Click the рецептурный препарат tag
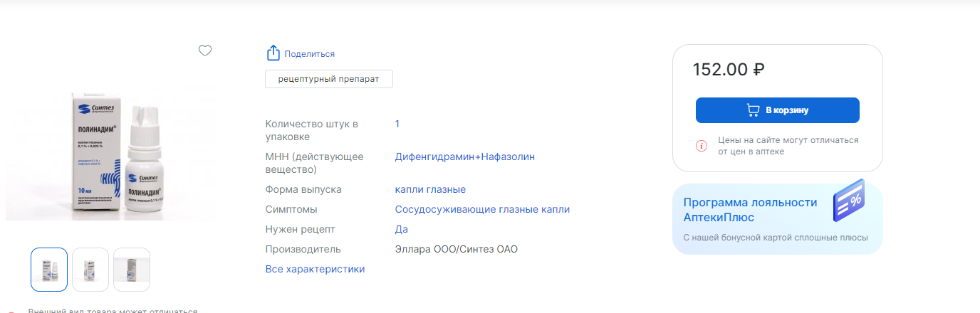Screen dimensions: 980x313 tap(329, 78)
